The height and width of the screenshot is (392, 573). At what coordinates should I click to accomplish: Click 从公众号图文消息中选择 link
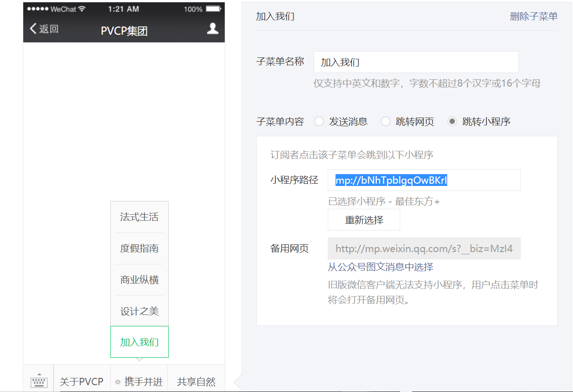[x=381, y=267]
